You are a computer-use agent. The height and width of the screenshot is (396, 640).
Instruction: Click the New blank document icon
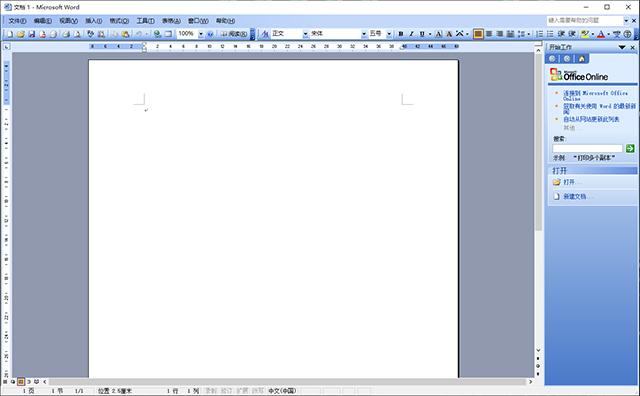10,34
